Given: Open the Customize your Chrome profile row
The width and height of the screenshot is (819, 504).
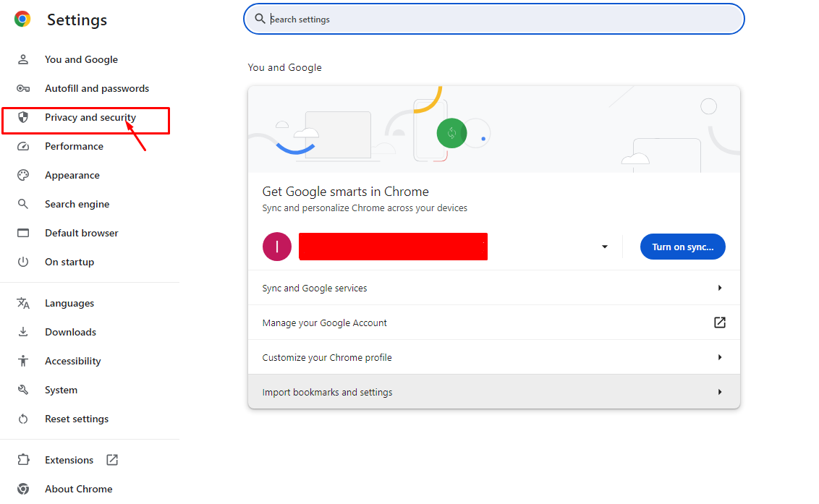Looking at the screenshot, I should pyautogui.click(x=494, y=357).
